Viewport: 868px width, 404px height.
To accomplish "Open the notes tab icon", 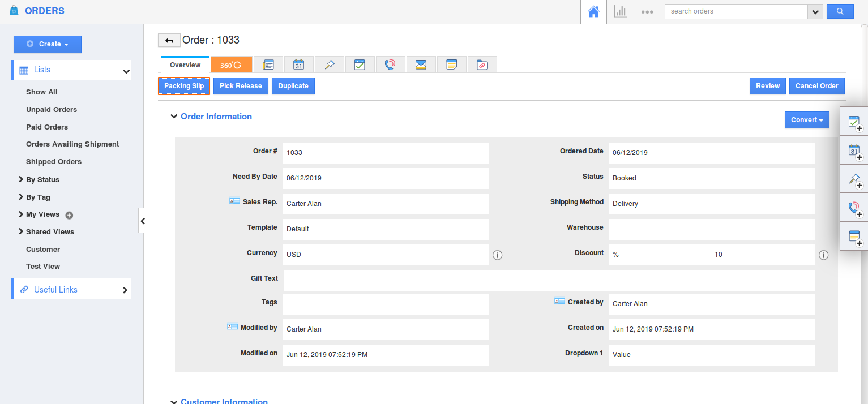I will pyautogui.click(x=451, y=65).
